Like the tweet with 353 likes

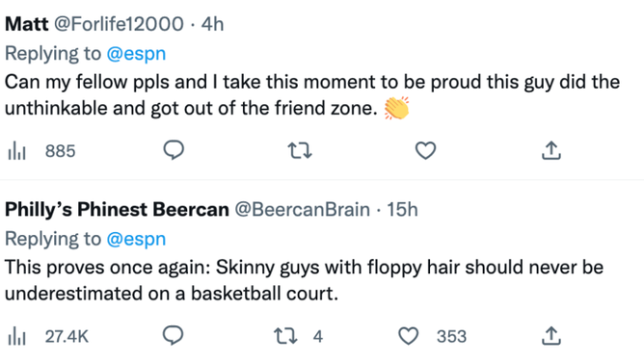pos(433,336)
